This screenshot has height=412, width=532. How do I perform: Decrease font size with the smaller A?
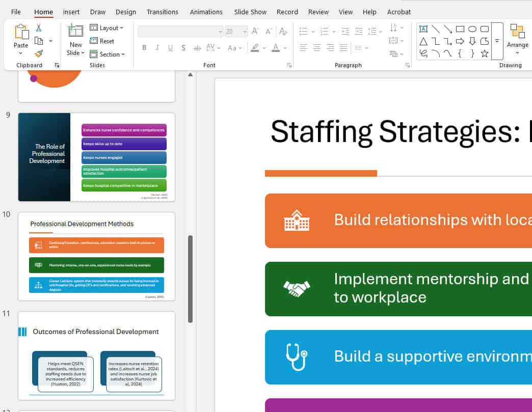[x=269, y=32]
